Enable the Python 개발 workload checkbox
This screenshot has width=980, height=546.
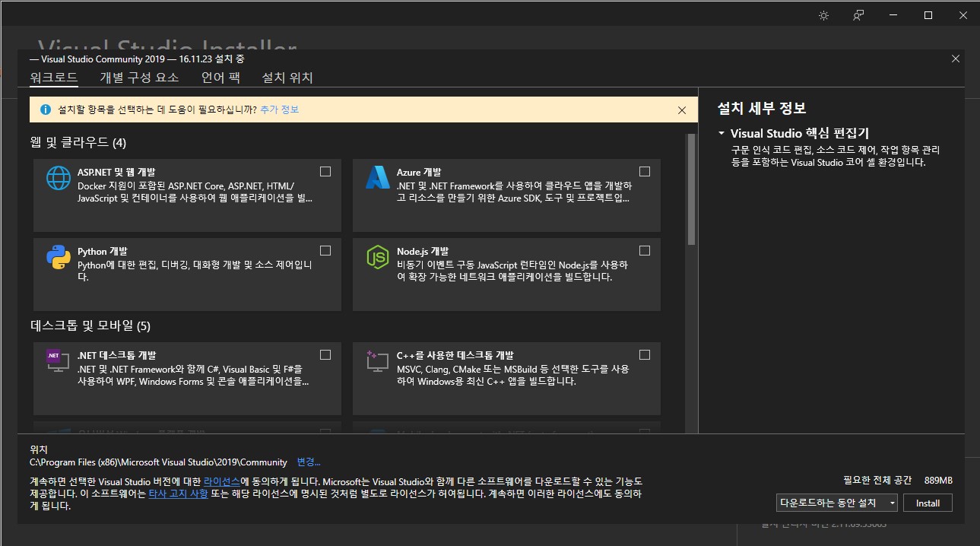pos(325,250)
